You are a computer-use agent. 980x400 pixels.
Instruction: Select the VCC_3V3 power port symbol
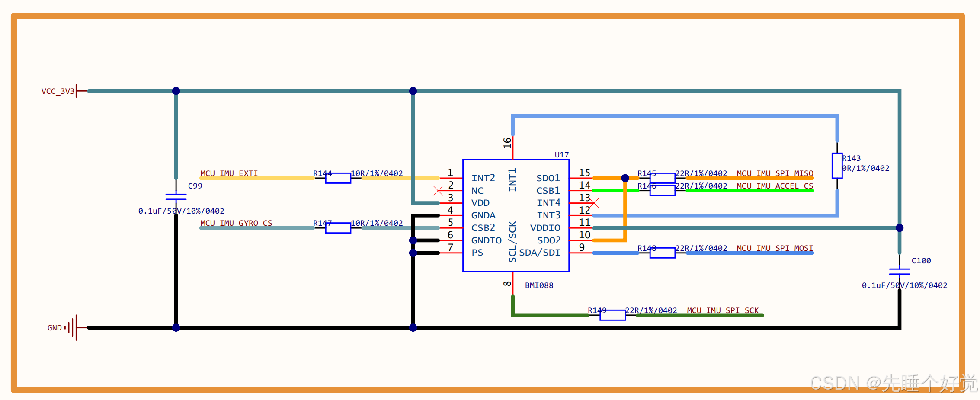(x=81, y=91)
